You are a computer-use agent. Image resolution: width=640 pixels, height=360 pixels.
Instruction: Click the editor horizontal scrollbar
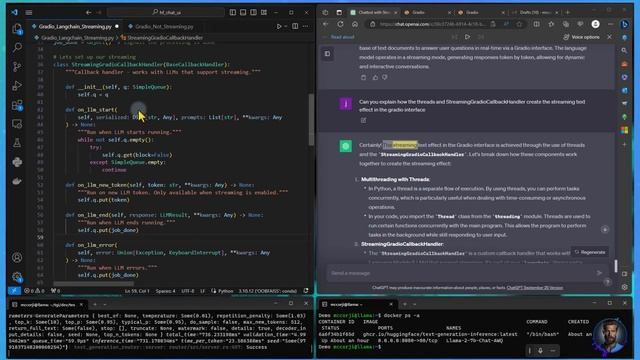point(93,283)
